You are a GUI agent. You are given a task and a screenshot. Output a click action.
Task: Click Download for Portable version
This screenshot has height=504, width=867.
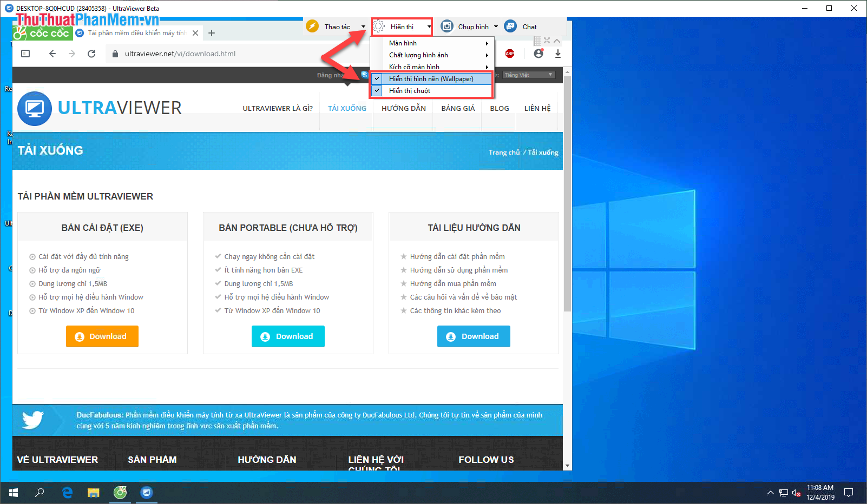288,336
